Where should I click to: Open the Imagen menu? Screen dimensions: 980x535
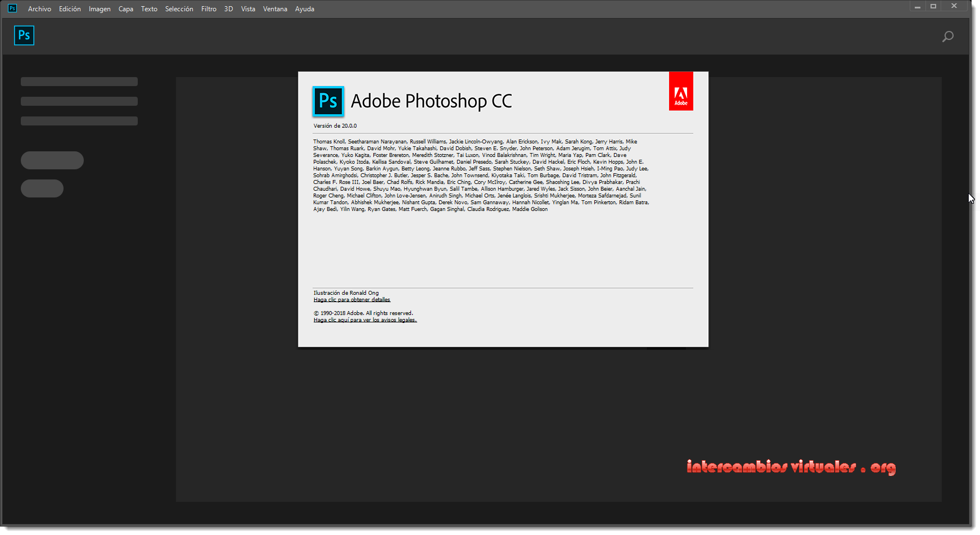point(100,9)
